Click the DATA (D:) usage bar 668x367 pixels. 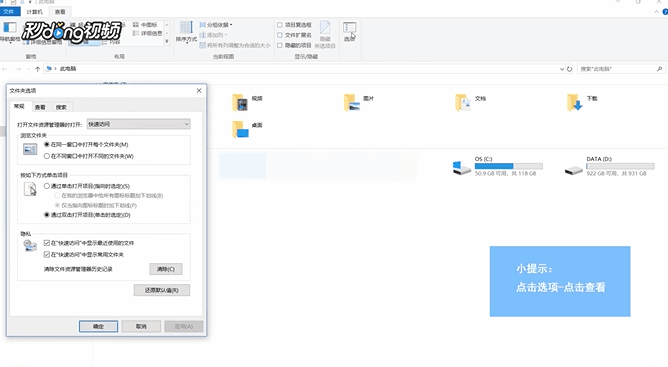[x=620, y=166]
